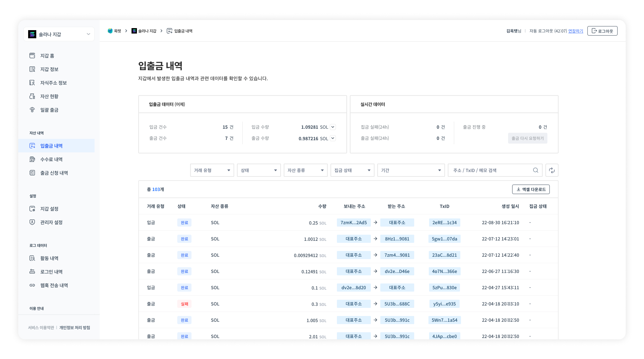
Task: Click the 지갑 정보 sidebar icon
Action: click(32, 69)
